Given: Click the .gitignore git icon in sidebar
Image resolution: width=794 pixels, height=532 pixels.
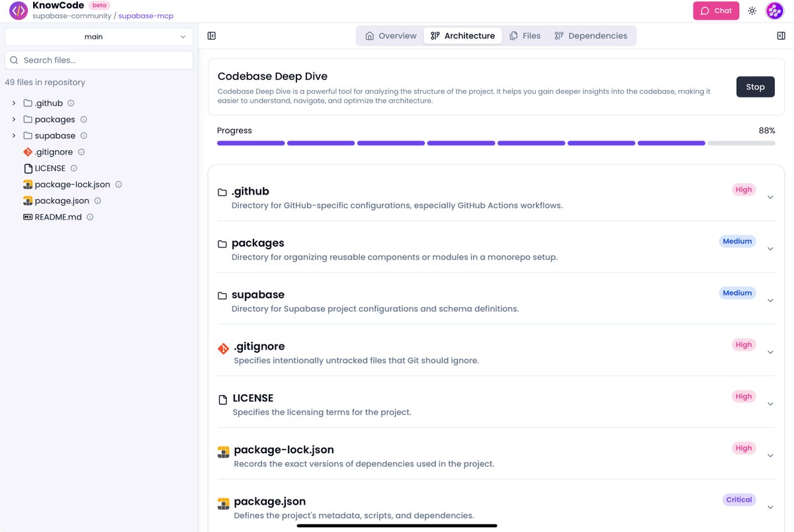Looking at the screenshot, I should [28, 152].
